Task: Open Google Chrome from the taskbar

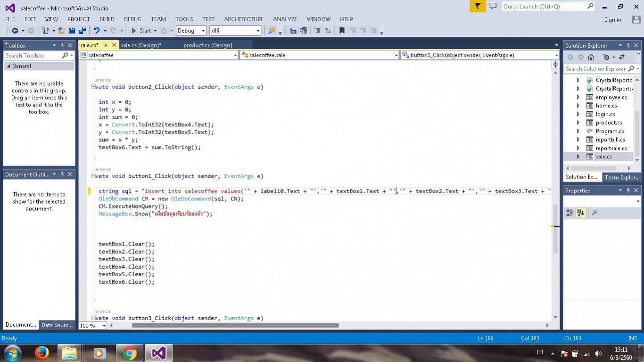Action: pos(129,353)
